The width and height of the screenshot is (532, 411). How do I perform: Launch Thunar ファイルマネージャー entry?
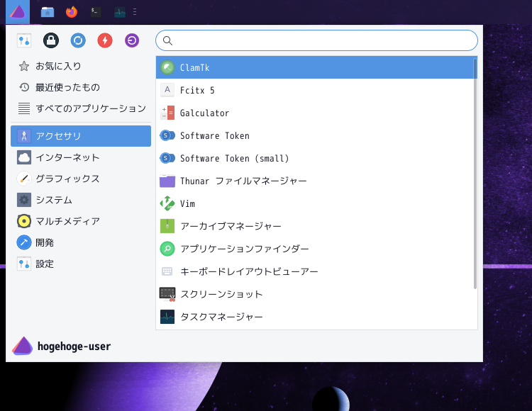[x=316, y=181]
